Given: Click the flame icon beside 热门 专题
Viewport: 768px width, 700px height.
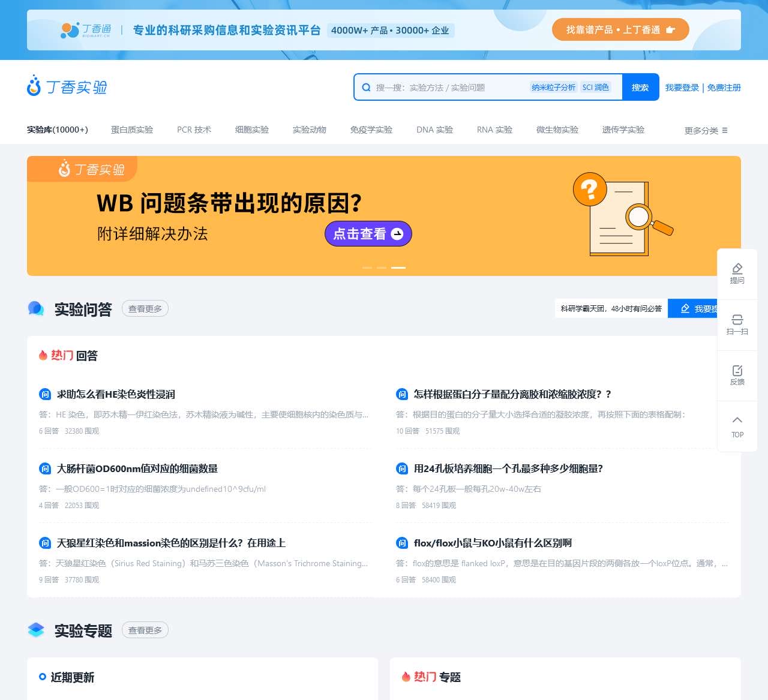Looking at the screenshot, I should pos(406,677).
